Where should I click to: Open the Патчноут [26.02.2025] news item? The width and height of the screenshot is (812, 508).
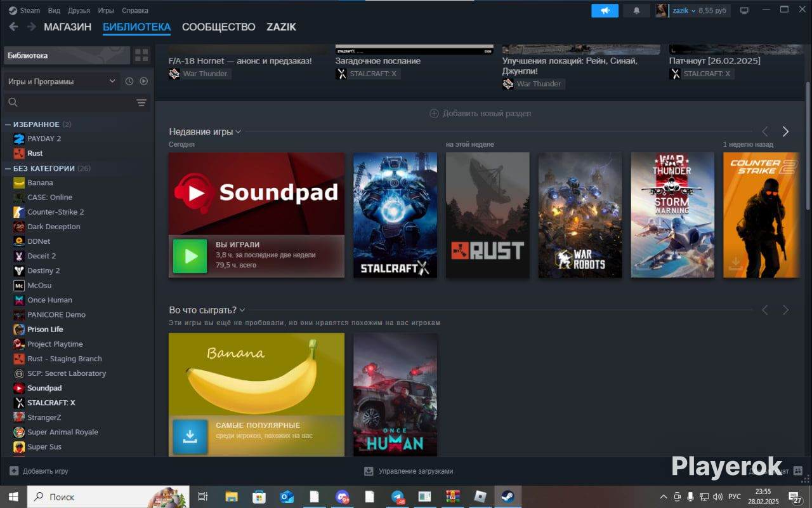coord(714,61)
